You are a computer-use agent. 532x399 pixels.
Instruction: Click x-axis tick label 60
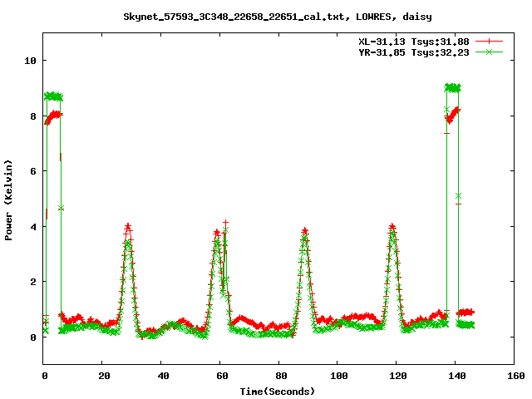coord(222,376)
